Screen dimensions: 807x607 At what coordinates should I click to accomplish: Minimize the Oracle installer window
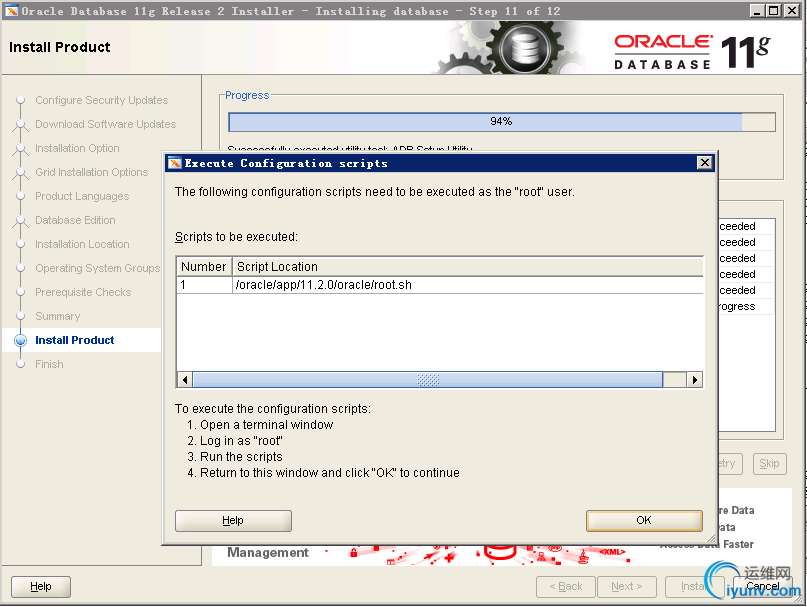(756, 10)
